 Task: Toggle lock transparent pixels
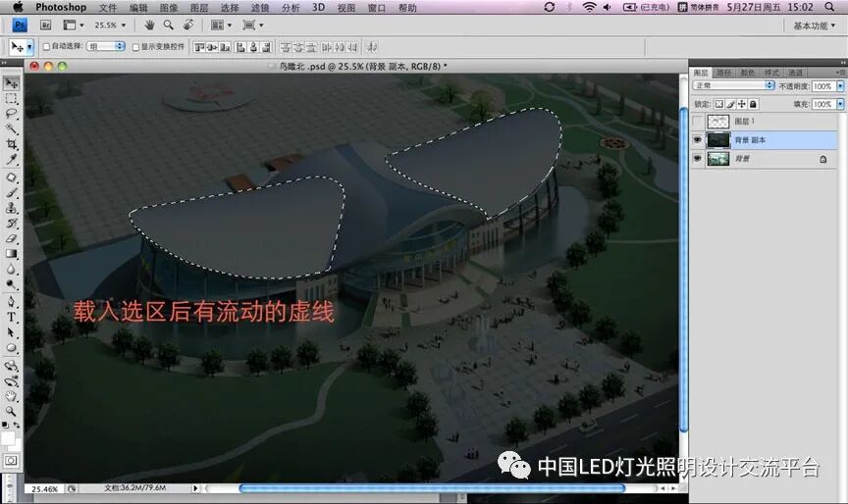point(718,104)
